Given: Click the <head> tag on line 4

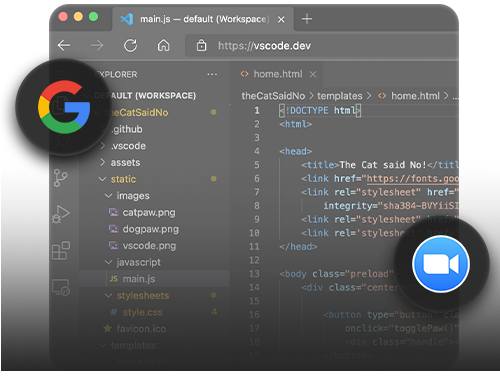Looking at the screenshot, I should (x=296, y=151).
